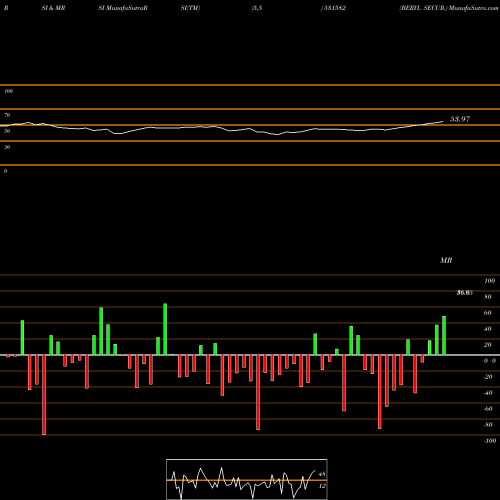Click the 70 level label on RSI axis
Image resolution: width=500 pixels, height=500 pixels.
pyautogui.click(x=7, y=115)
